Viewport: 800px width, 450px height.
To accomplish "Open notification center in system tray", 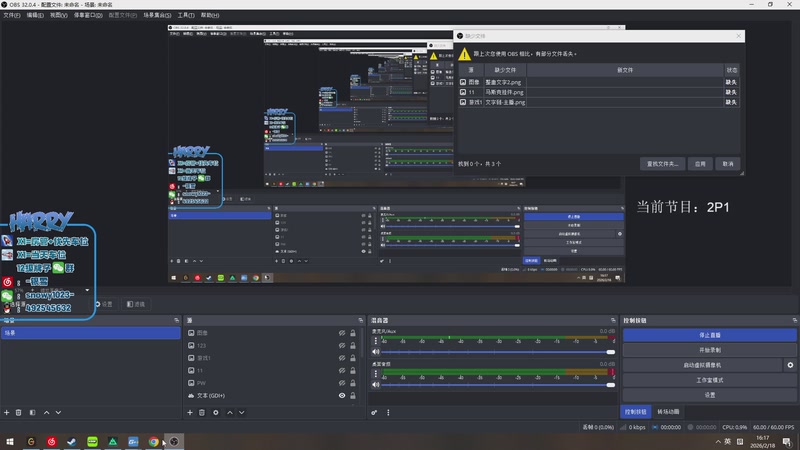I will [787, 441].
